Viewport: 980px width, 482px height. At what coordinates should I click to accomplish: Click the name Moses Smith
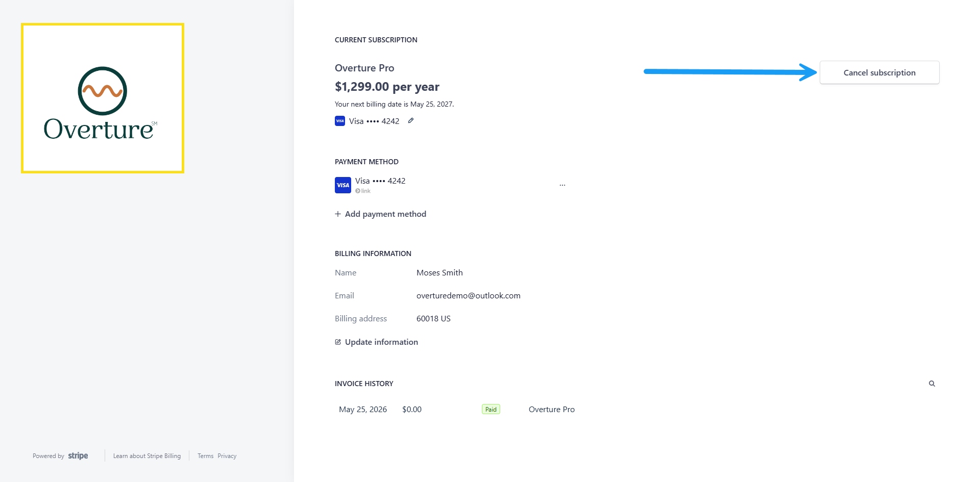click(x=439, y=272)
